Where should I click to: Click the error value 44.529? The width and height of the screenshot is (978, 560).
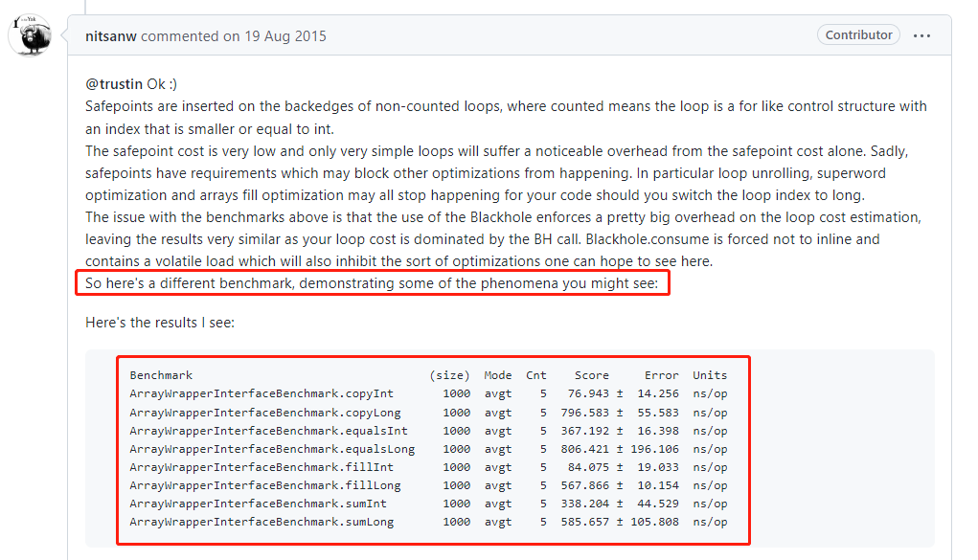tap(658, 503)
